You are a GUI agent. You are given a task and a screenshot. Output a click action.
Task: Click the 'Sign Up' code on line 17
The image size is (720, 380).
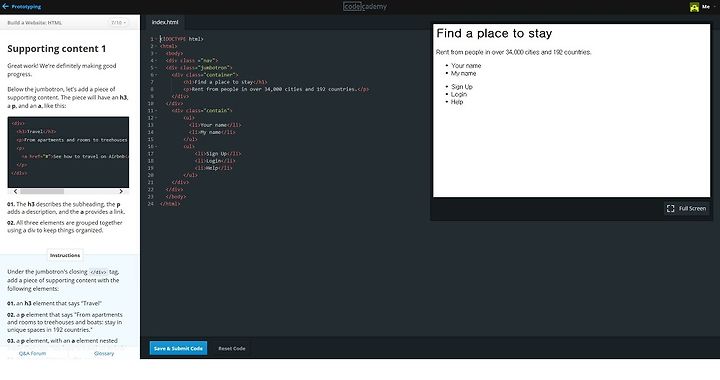218,154
